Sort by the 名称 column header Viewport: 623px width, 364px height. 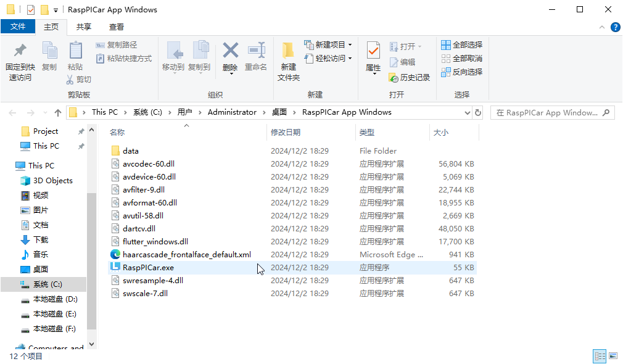187,132
